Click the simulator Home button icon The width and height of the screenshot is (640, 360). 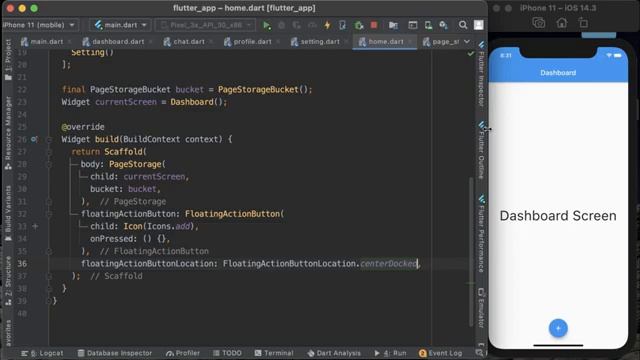point(562,23)
